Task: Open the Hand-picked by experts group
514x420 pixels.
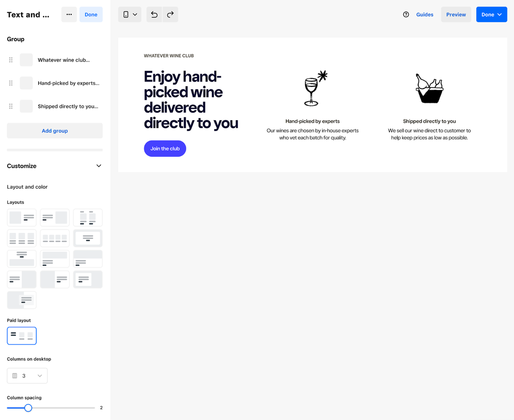Action: click(x=68, y=83)
